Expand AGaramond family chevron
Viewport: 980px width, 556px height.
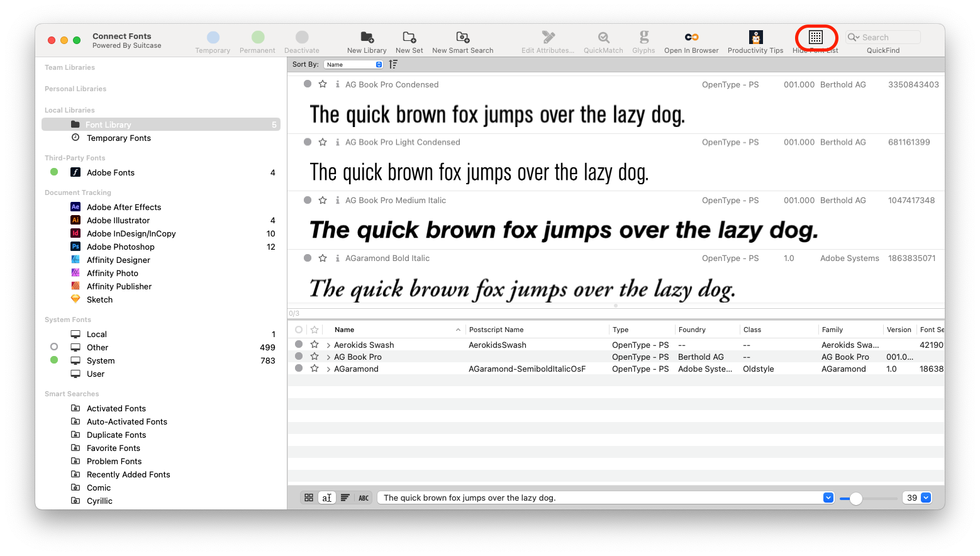(x=328, y=369)
